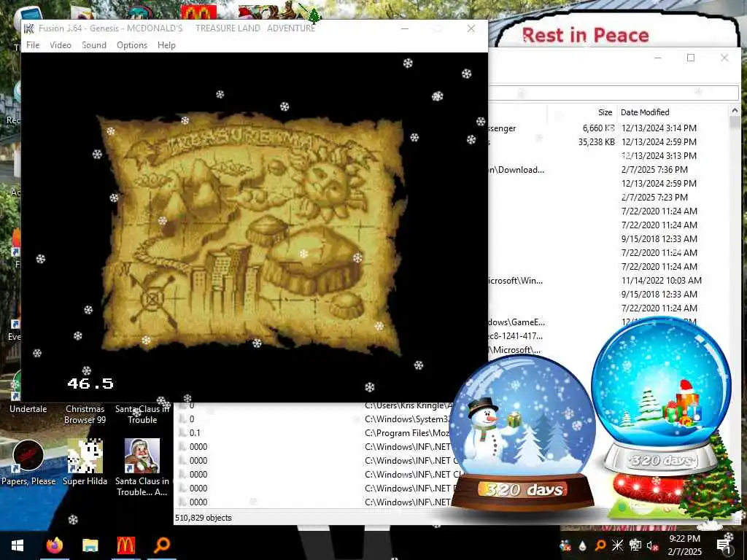Open File Explorer from the taskbar
The height and width of the screenshot is (560, 747).
click(x=90, y=545)
